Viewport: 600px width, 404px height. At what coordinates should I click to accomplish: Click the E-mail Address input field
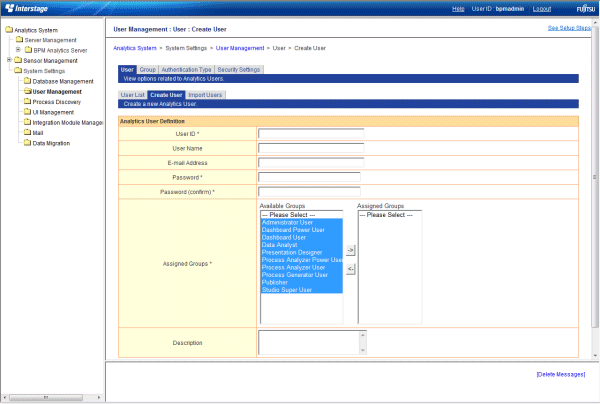[311, 162]
